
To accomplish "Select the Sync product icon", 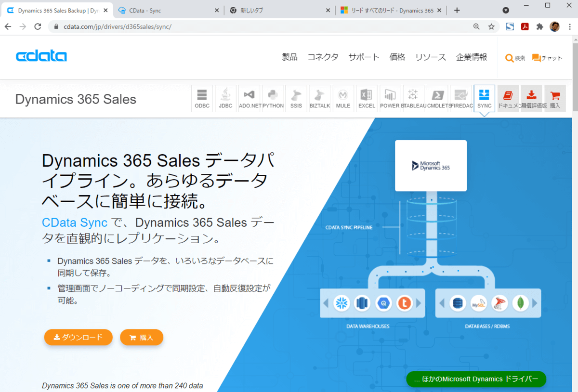I will click(485, 98).
